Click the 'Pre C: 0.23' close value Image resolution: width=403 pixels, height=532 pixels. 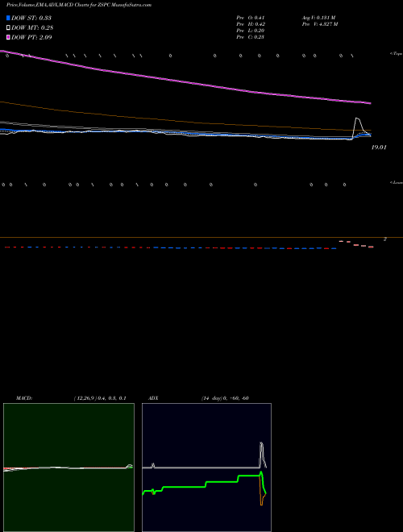coord(251,37)
